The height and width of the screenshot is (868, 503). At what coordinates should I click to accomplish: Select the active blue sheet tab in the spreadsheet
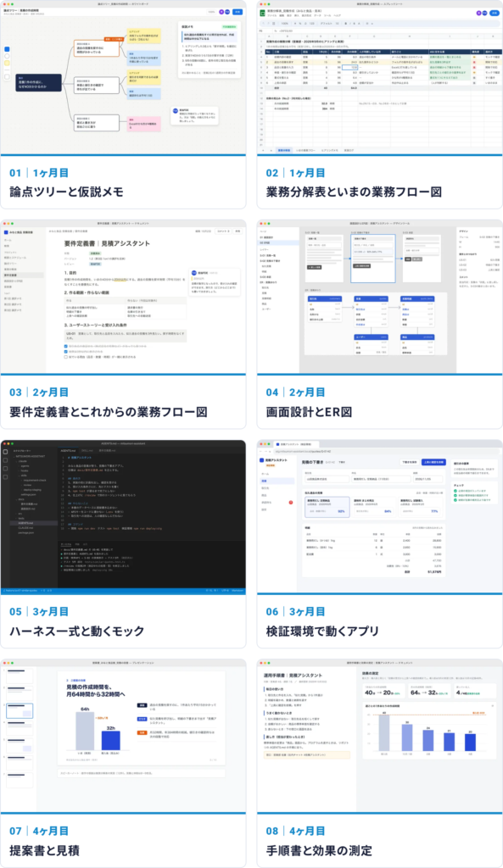[283, 150]
